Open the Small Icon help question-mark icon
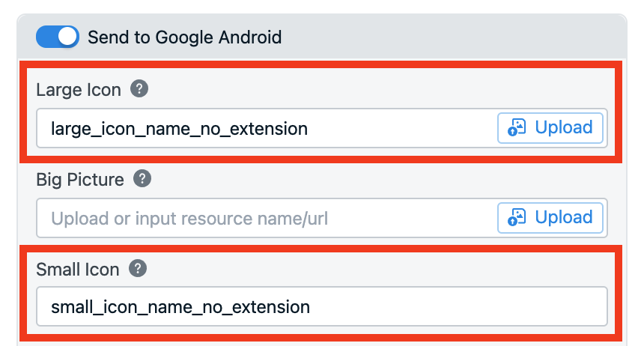644x346 pixels. (x=138, y=269)
